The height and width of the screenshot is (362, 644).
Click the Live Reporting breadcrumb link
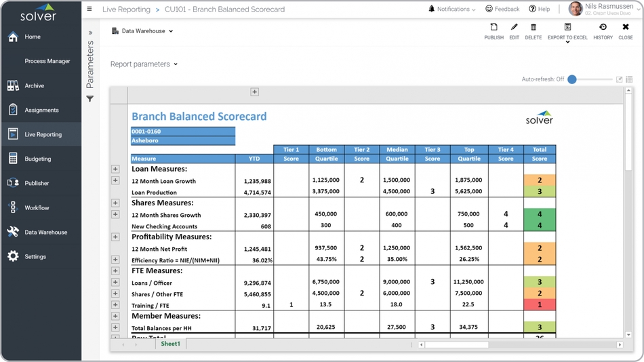coord(126,9)
